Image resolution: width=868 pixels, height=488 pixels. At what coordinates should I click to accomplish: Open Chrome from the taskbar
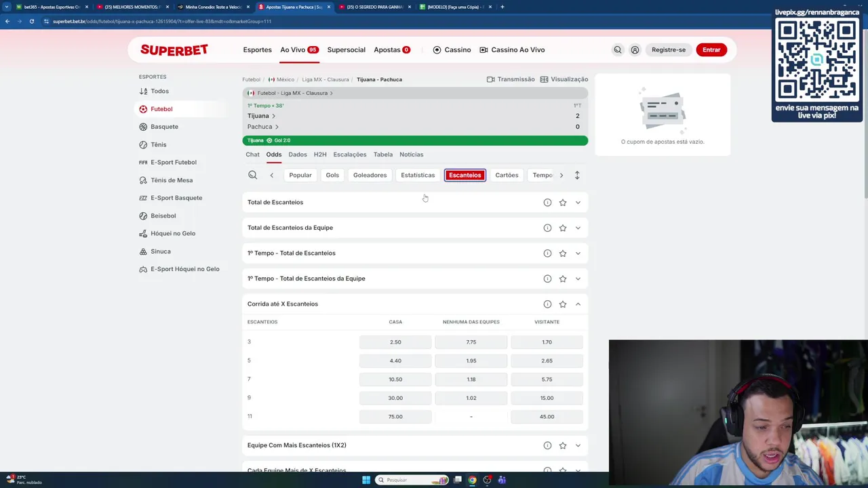[x=472, y=480]
